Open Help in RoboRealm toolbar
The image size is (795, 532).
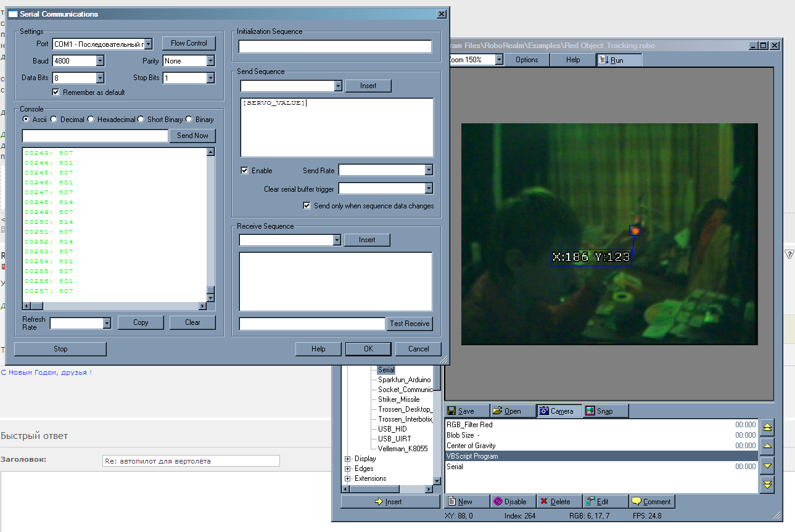point(573,60)
